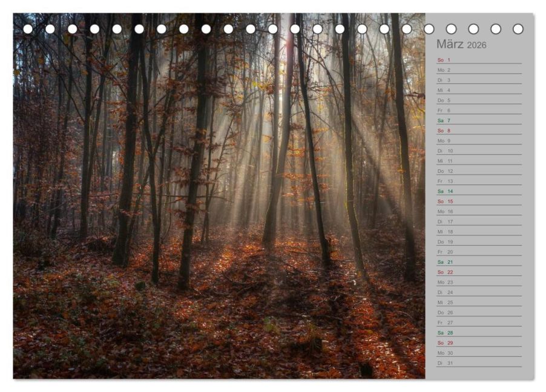Click the März 2026 month heading

[x=461, y=45]
